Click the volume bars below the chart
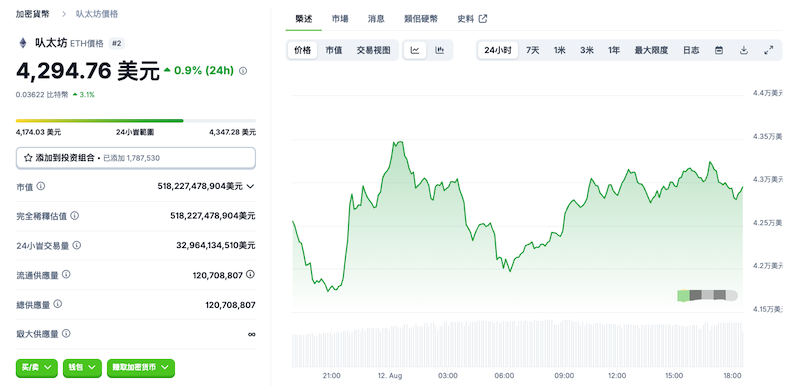This screenshot has height=386, width=800. (517, 343)
